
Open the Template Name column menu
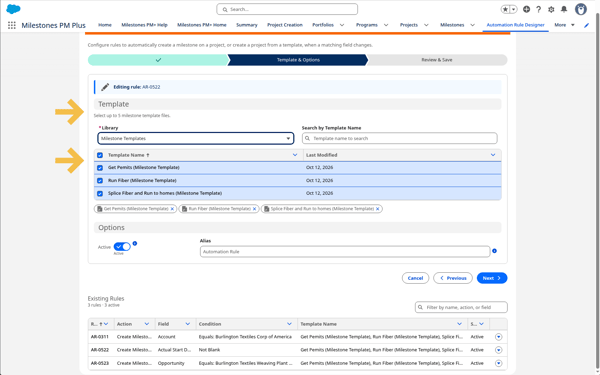pyautogui.click(x=295, y=155)
